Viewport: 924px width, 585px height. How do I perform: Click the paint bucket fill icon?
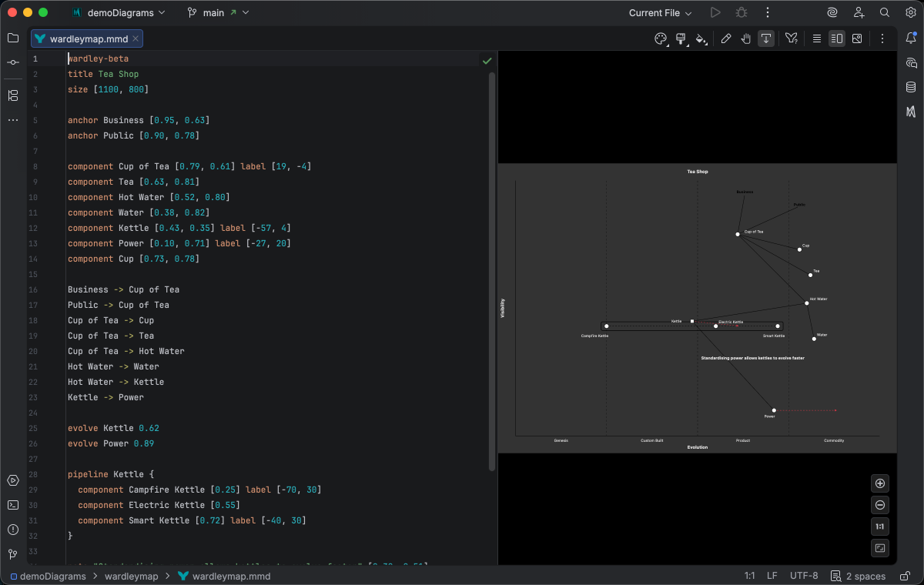(x=701, y=38)
